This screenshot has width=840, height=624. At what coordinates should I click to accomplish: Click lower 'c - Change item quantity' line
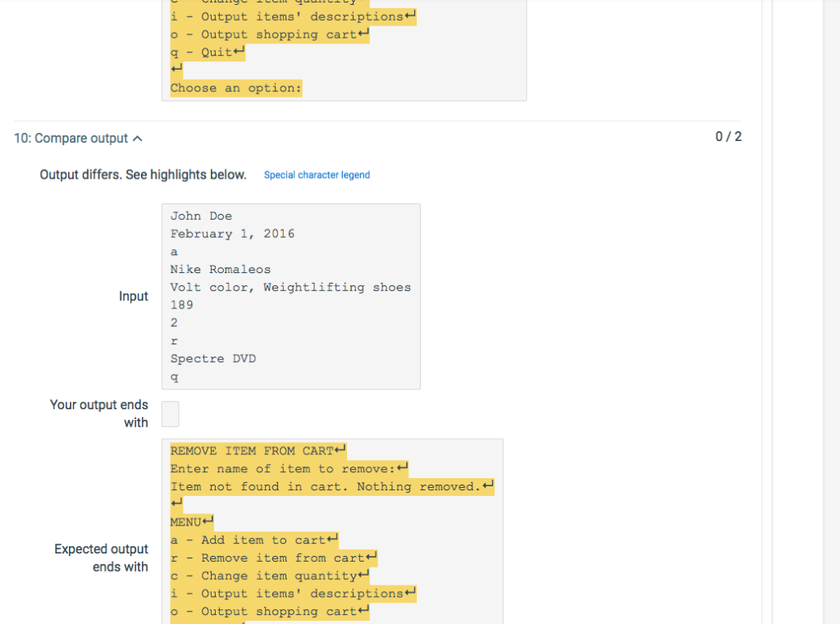click(270, 576)
